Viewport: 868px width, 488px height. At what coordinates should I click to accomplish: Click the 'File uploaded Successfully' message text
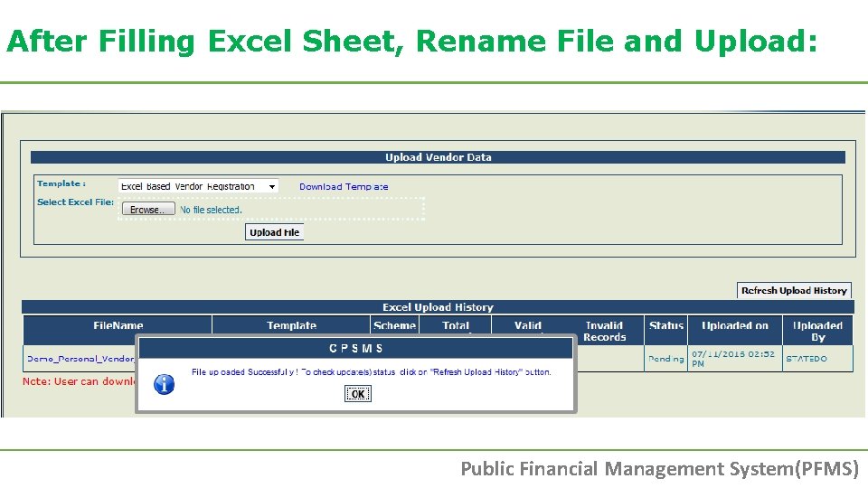(x=371, y=371)
